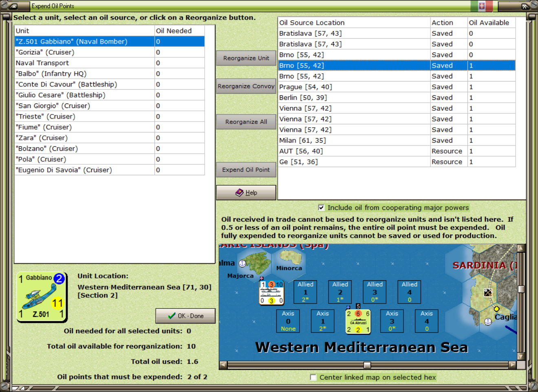Screen dimensions: 538x392
Task: Select the Allied 4 sea box
Action: click(409, 292)
